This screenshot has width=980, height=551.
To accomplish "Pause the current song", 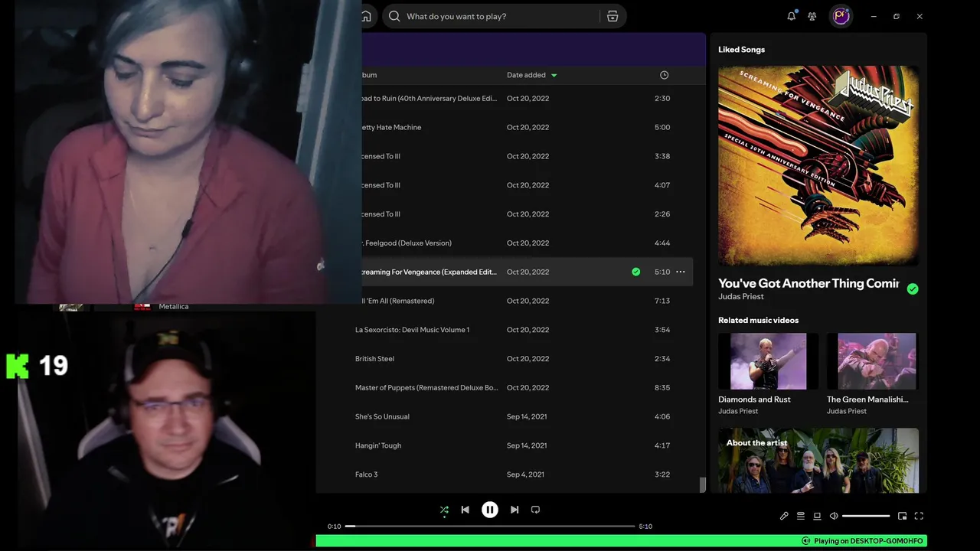I will 490,510.
